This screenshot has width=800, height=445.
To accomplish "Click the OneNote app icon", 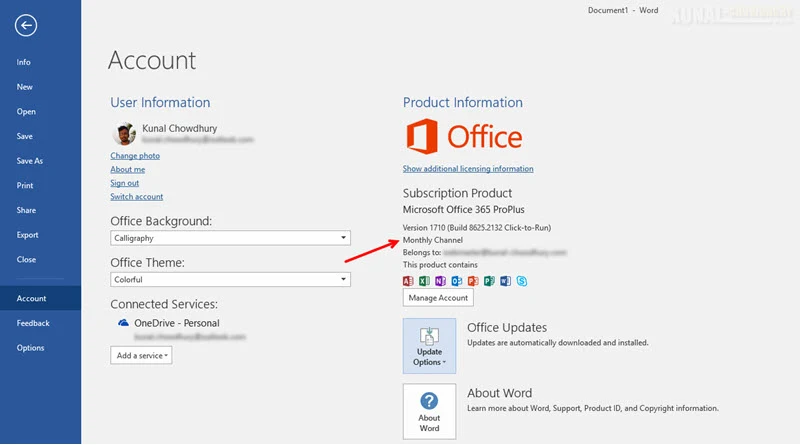I will [440, 281].
